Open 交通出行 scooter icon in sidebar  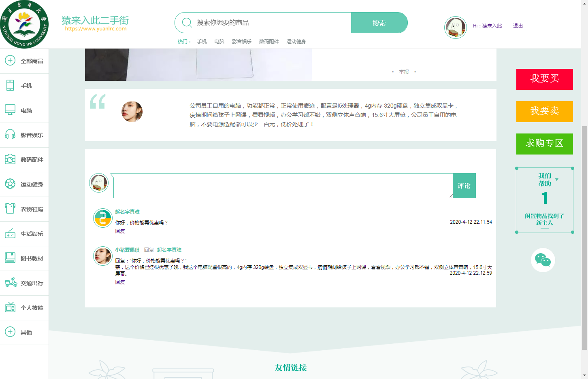click(x=11, y=283)
